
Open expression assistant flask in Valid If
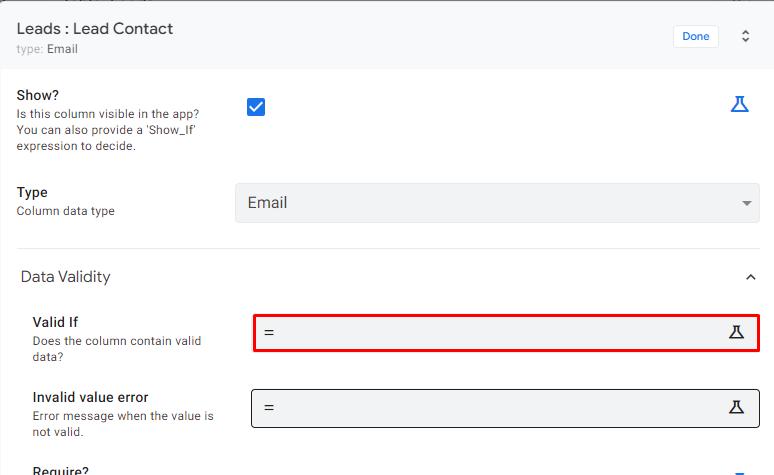pyautogui.click(x=736, y=332)
